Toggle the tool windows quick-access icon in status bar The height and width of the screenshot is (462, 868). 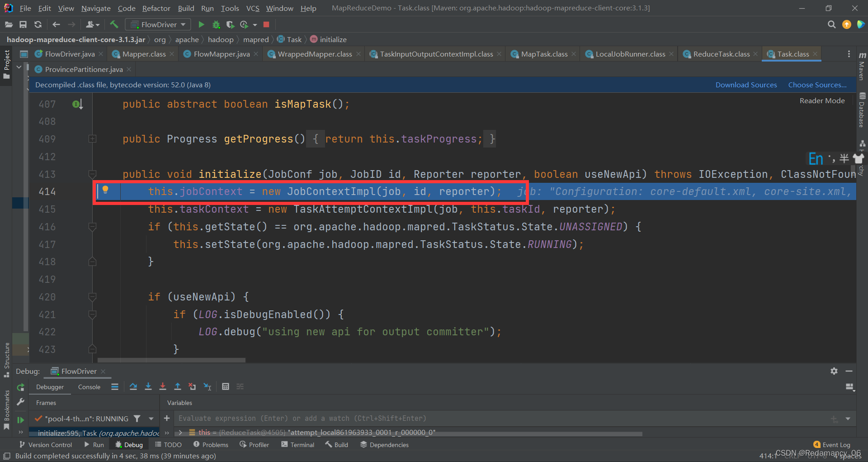[7, 456]
